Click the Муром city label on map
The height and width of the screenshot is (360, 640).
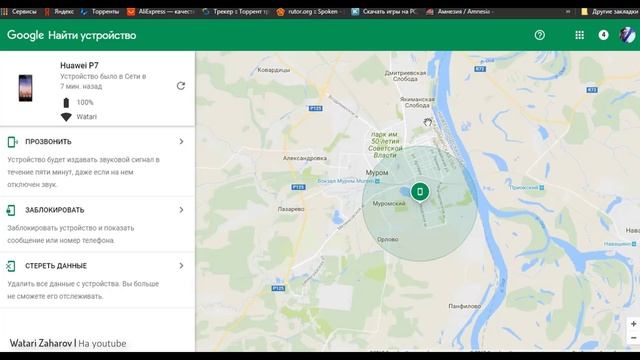coord(377,173)
